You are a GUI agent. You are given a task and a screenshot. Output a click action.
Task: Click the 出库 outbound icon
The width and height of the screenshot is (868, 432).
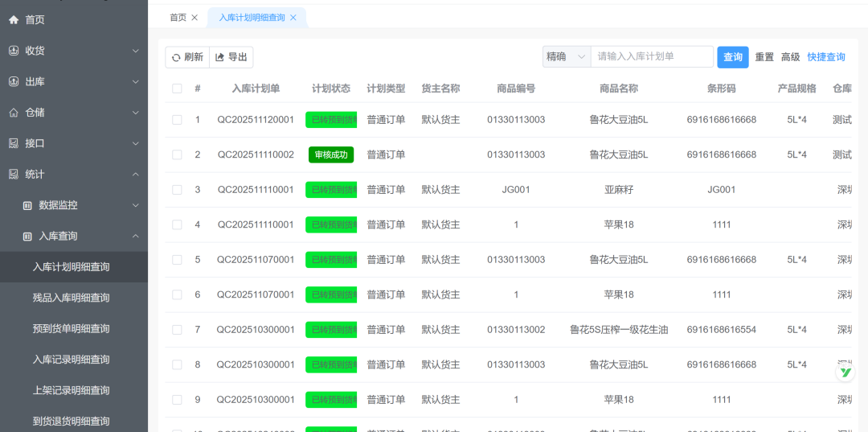pos(14,82)
